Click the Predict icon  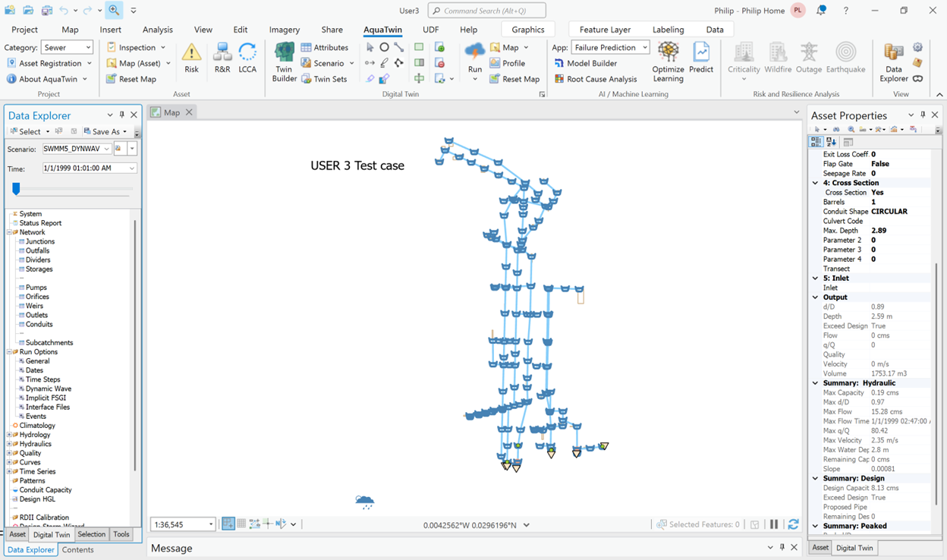[x=701, y=58]
